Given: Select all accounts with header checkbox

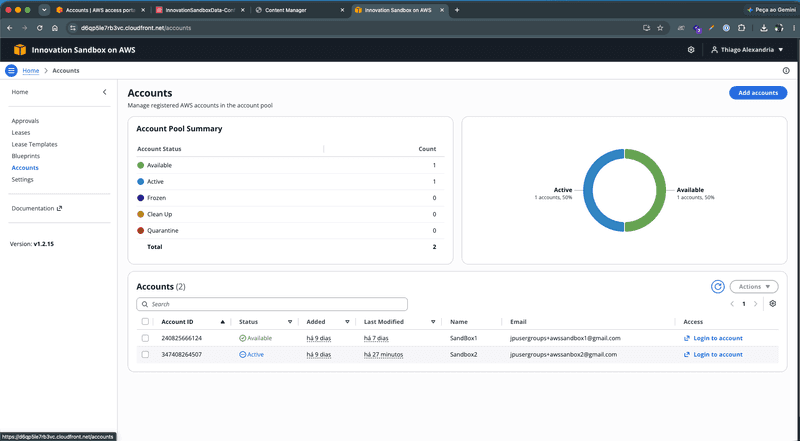Looking at the screenshot, I should pos(145,322).
